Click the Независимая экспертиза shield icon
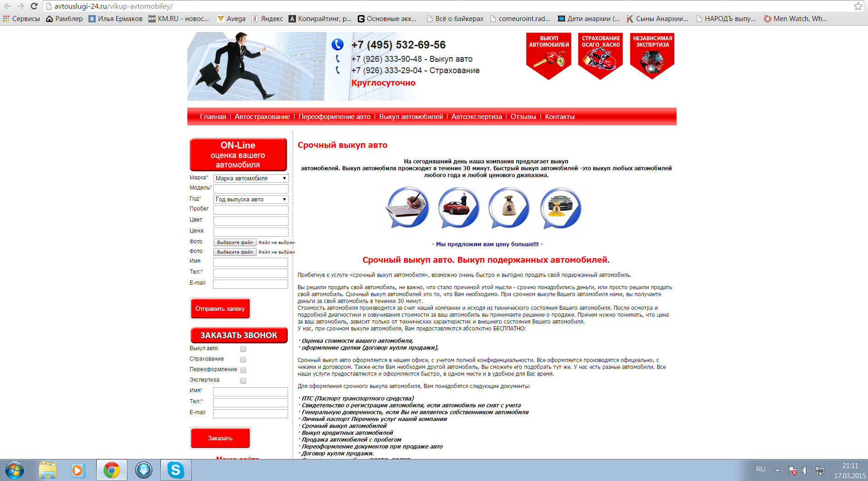 pyautogui.click(x=652, y=56)
